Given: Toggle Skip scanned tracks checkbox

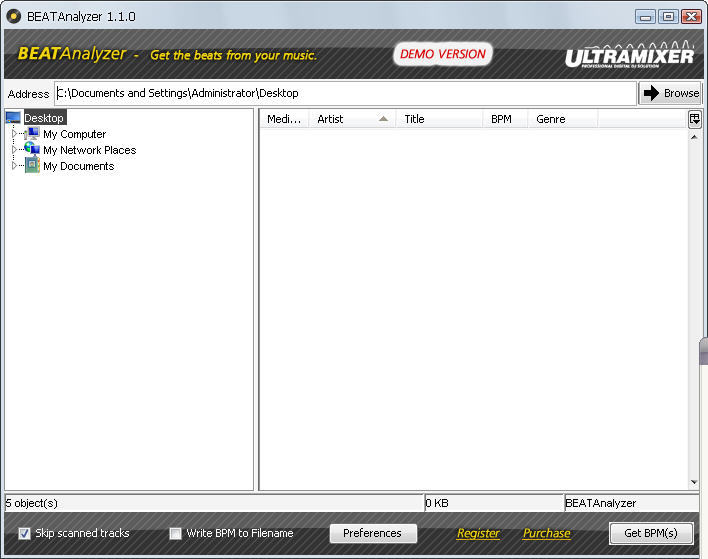Looking at the screenshot, I should click(24, 534).
